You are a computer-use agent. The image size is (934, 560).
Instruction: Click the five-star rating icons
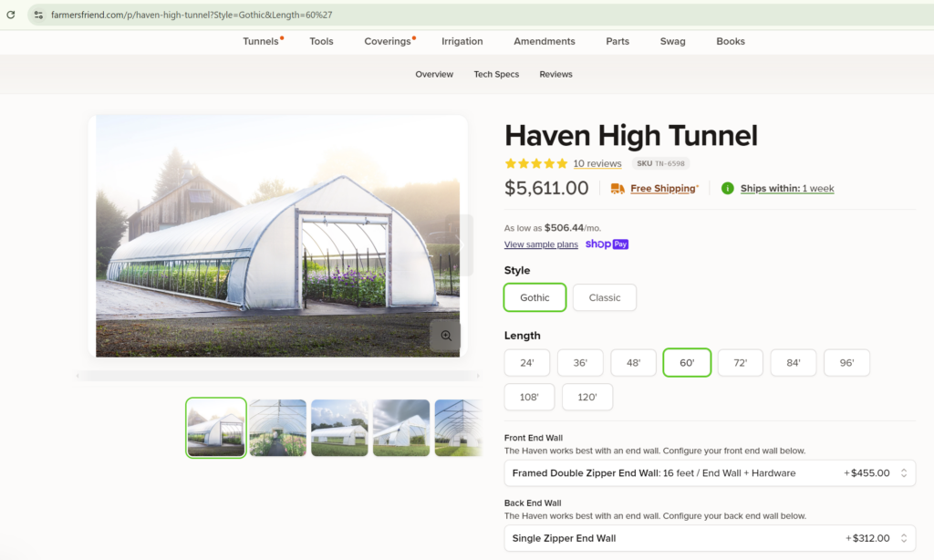coord(536,163)
